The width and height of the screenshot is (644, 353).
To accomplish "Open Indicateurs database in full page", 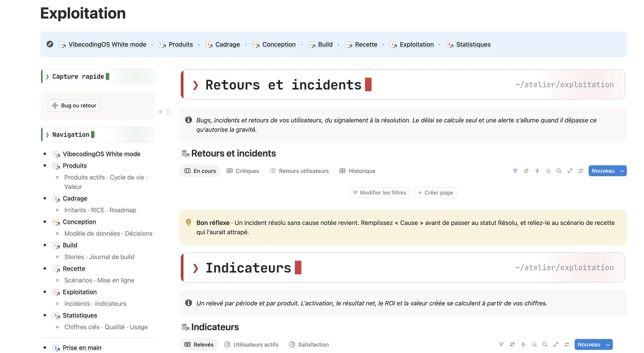I will pos(556,345).
